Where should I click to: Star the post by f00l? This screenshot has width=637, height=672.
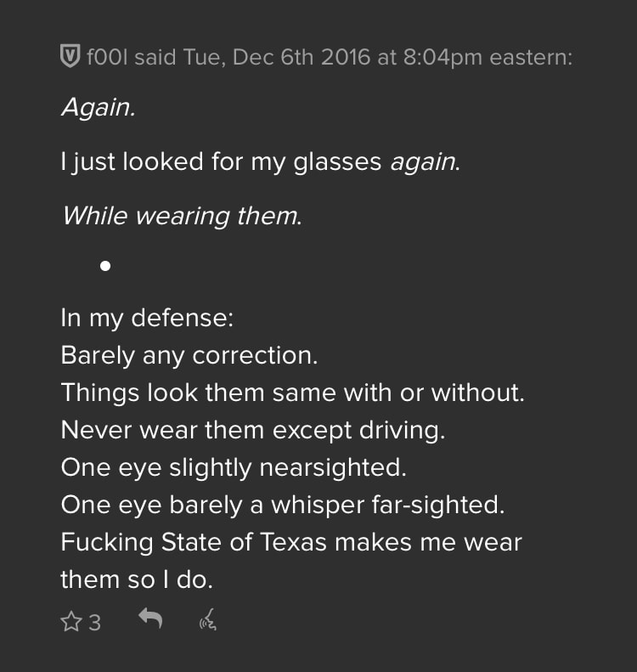click(70, 622)
